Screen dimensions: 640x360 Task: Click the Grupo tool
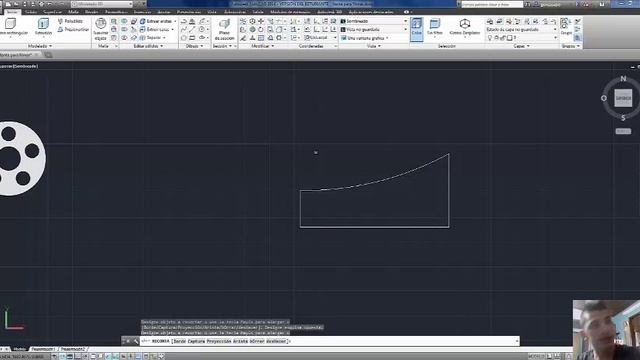coord(566,27)
